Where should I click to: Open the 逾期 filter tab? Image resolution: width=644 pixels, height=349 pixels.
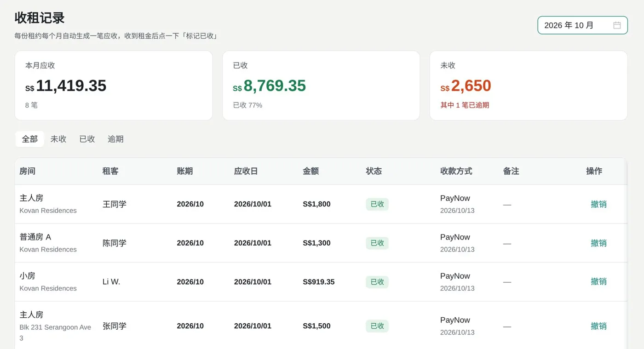pos(115,139)
